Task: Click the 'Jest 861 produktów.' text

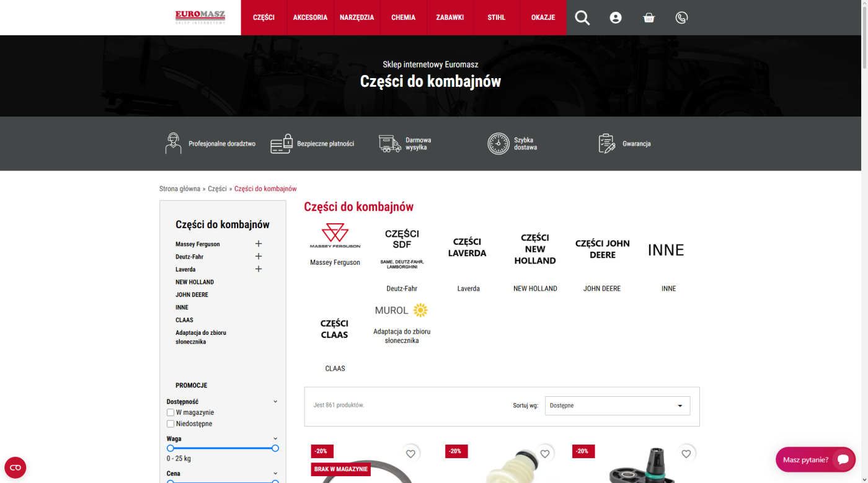Action: pyautogui.click(x=339, y=405)
